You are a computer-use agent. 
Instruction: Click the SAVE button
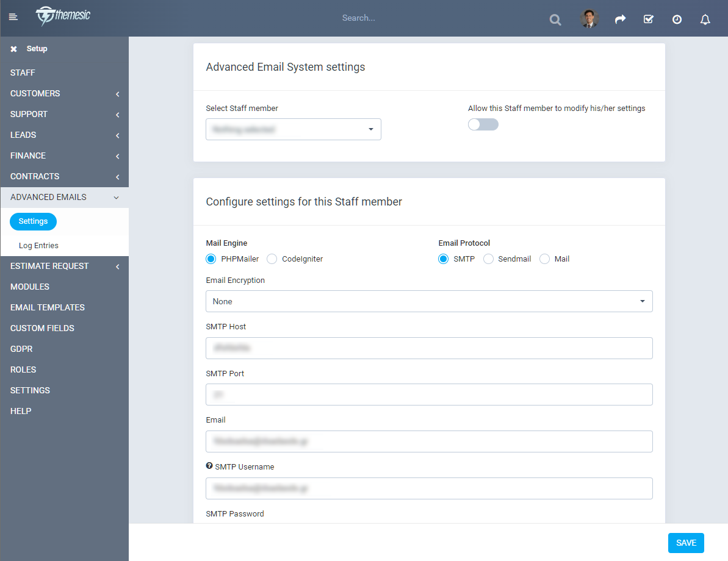click(685, 542)
